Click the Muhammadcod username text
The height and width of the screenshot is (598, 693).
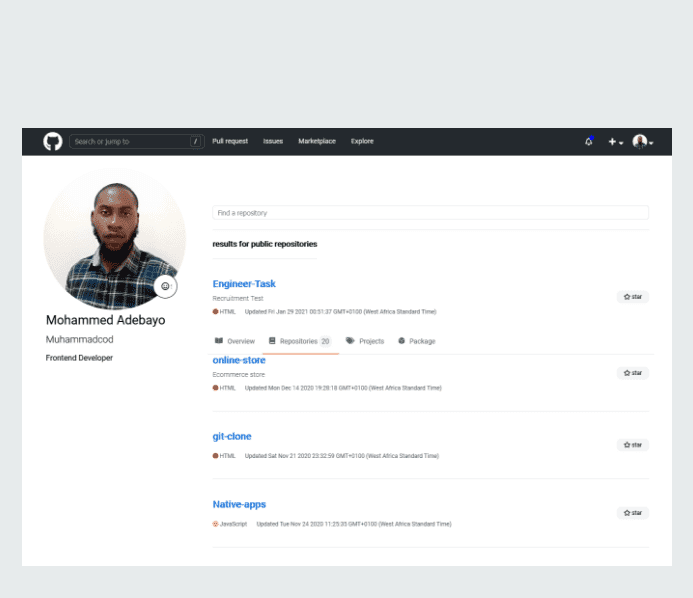[80, 339]
